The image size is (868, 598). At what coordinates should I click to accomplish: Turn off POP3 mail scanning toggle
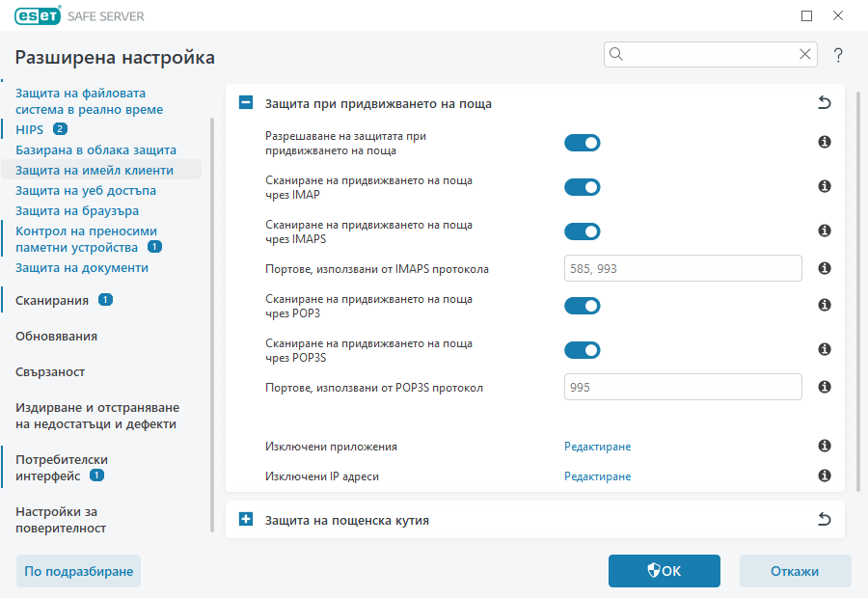coord(582,306)
